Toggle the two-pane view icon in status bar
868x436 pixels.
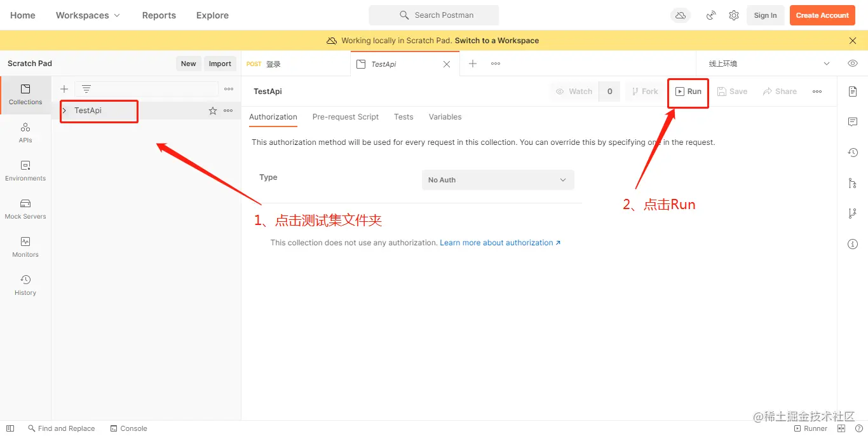click(x=842, y=428)
